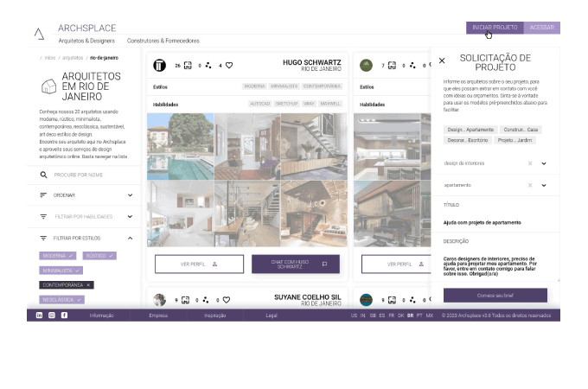Open the Informação footer menu
This screenshot has width=588, height=389.
click(102, 316)
